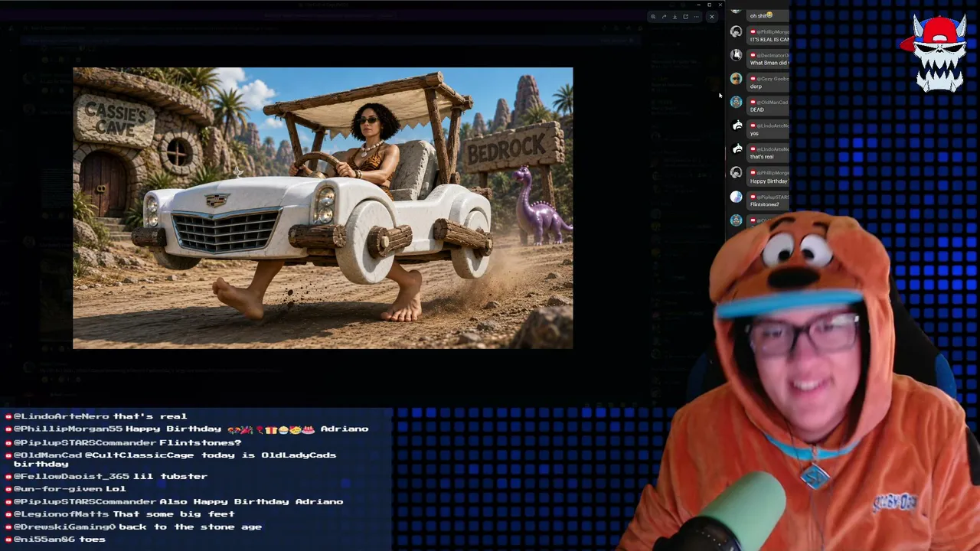980x551 pixels.
Task: Click the avatar beside the 'IT'S REAL' message
Action: 736,32
